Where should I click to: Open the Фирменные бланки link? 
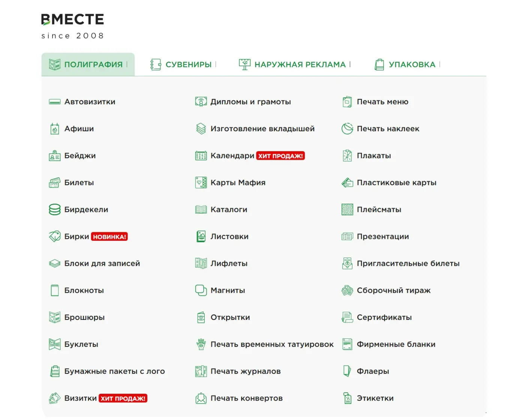click(x=396, y=344)
